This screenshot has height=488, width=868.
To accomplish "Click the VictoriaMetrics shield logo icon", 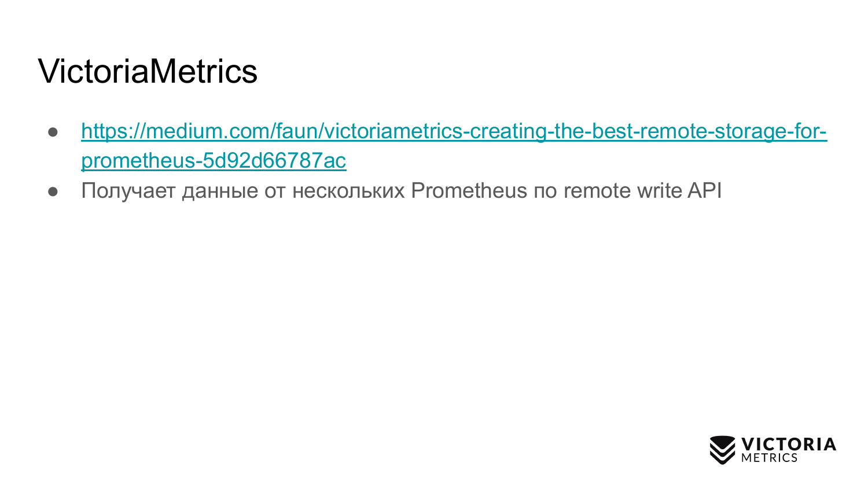I will click(x=722, y=450).
